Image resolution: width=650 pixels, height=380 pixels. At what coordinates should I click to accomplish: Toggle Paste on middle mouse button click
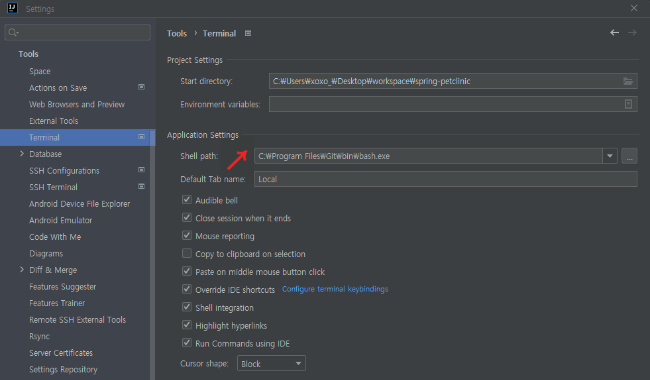[187, 271]
